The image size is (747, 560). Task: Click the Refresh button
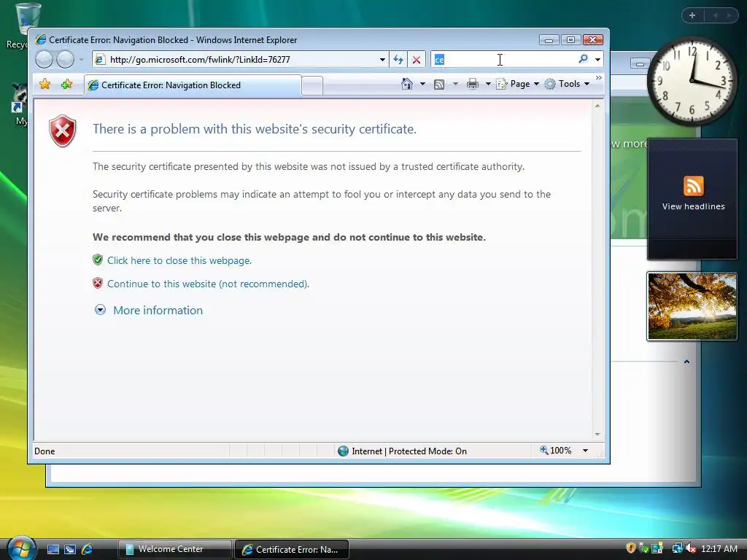point(398,60)
